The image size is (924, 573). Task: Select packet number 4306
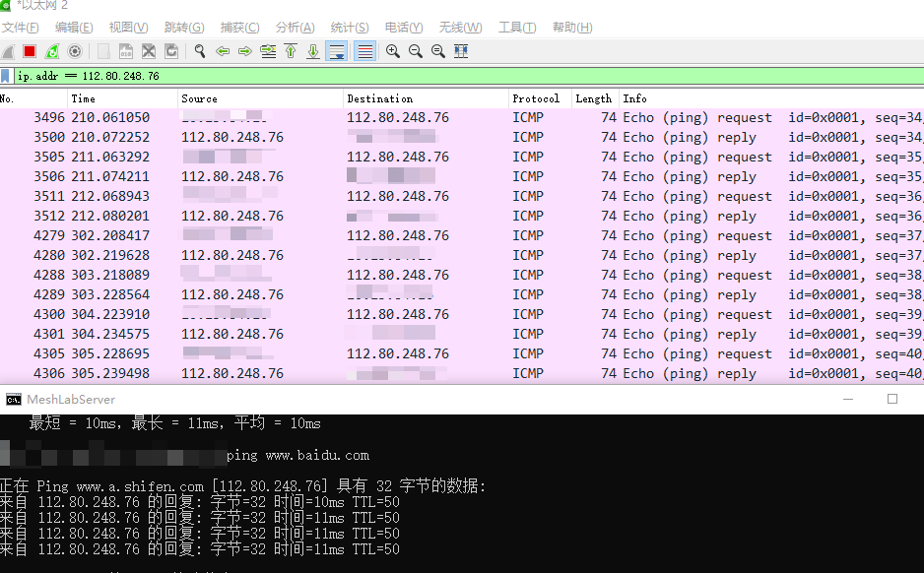point(462,373)
